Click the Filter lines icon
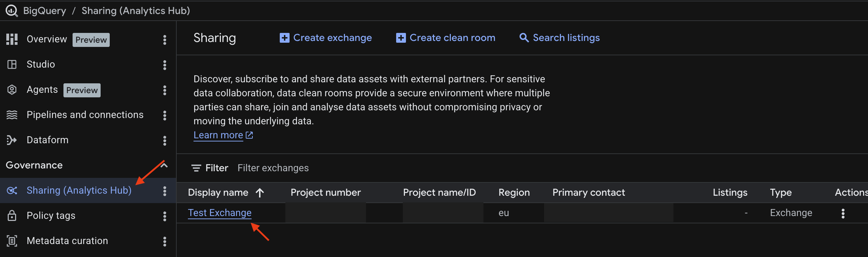The image size is (868, 257). (x=196, y=168)
